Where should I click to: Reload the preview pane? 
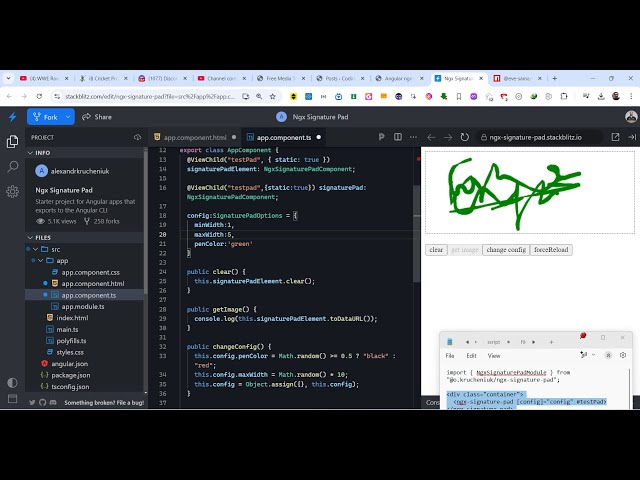pyautogui.click(x=464, y=137)
